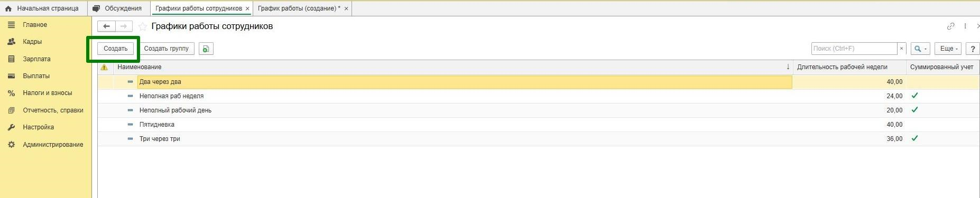Open the Администрирование section in the sidebar
Screen dimensions: 980x198
click(53, 145)
